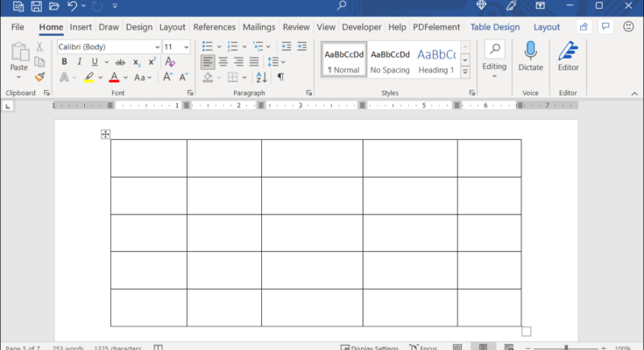This screenshot has height=350, width=644.
Task: Apply the No Spacing style
Action: click(x=390, y=59)
